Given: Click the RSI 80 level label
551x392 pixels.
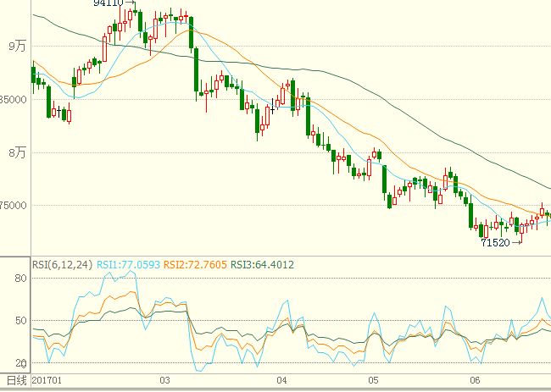Looking at the screenshot, I should click(20, 278).
